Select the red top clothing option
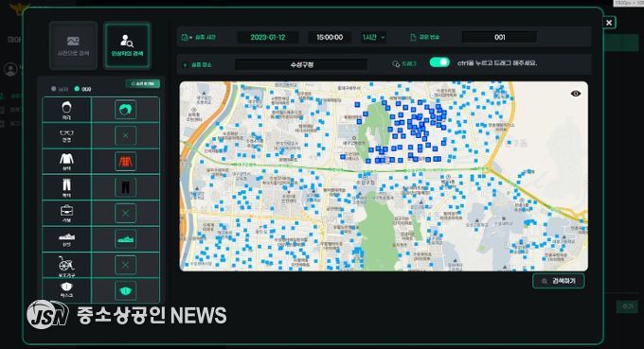This screenshot has width=644, height=349. tap(125, 162)
